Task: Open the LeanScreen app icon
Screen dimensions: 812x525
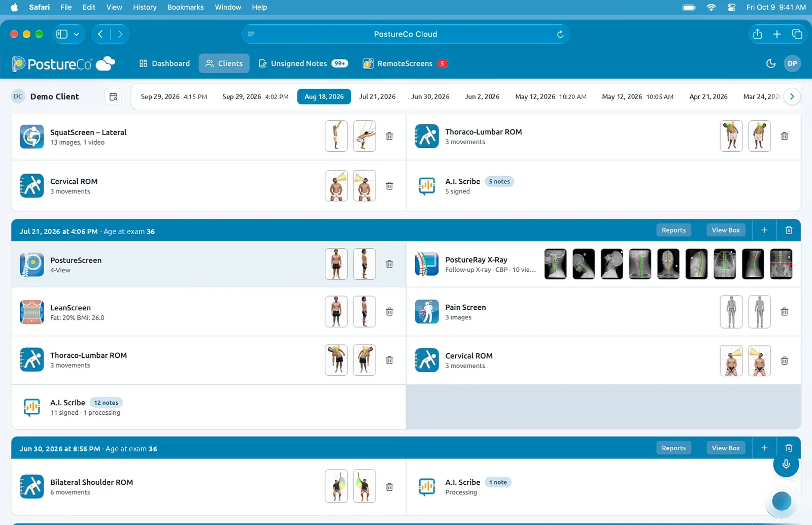Action: [x=31, y=312]
